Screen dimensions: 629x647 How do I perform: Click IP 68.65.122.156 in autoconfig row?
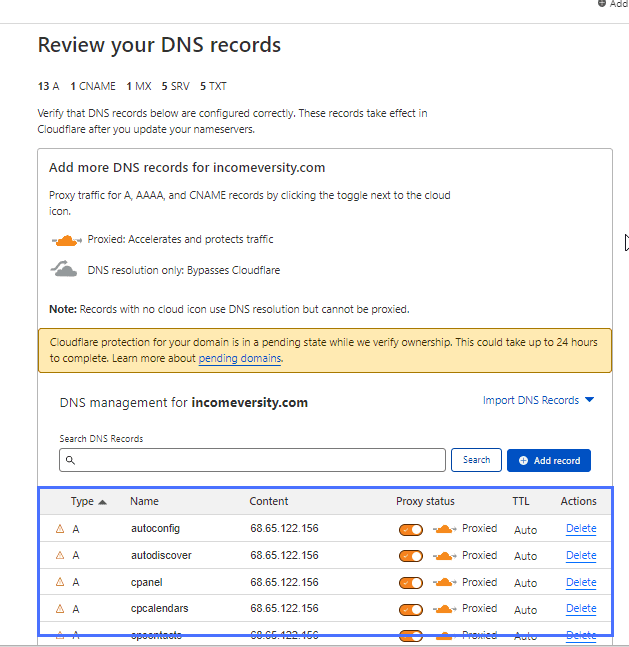[284, 529]
